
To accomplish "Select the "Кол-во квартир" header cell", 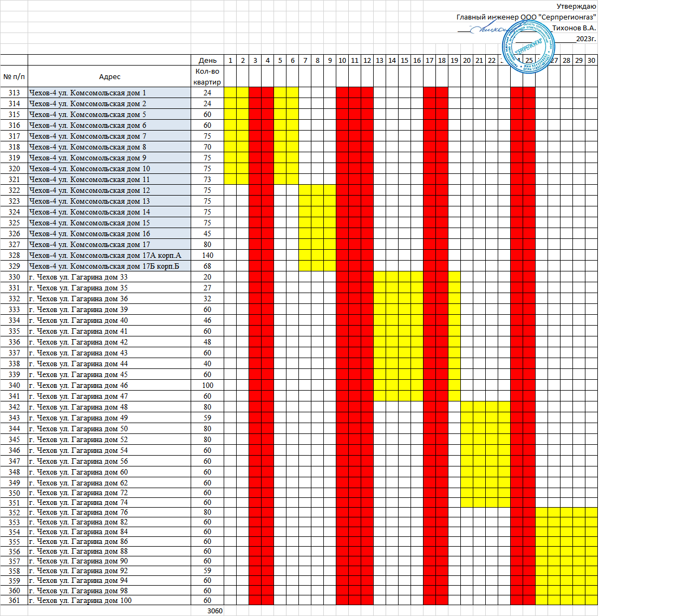I will 207,76.
